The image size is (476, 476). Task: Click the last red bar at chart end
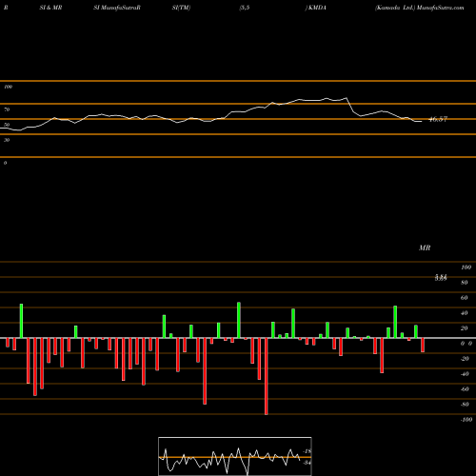point(423,346)
